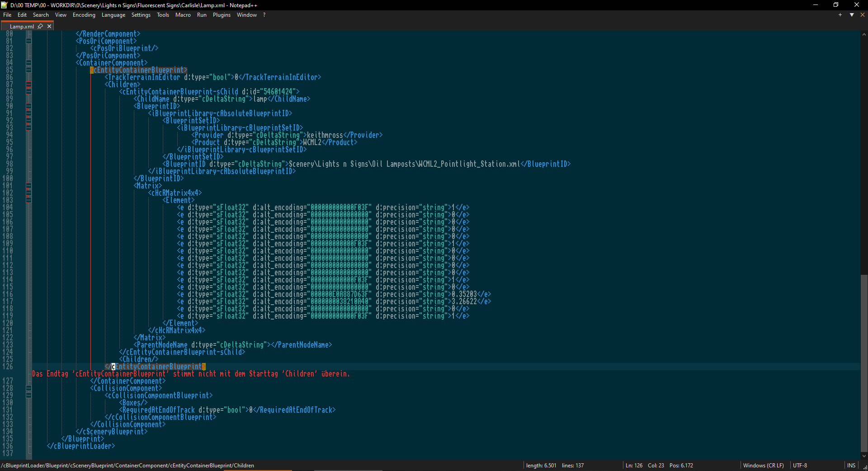Click the Notepad++ app icon in title bar
868x471 pixels.
[5, 5]
